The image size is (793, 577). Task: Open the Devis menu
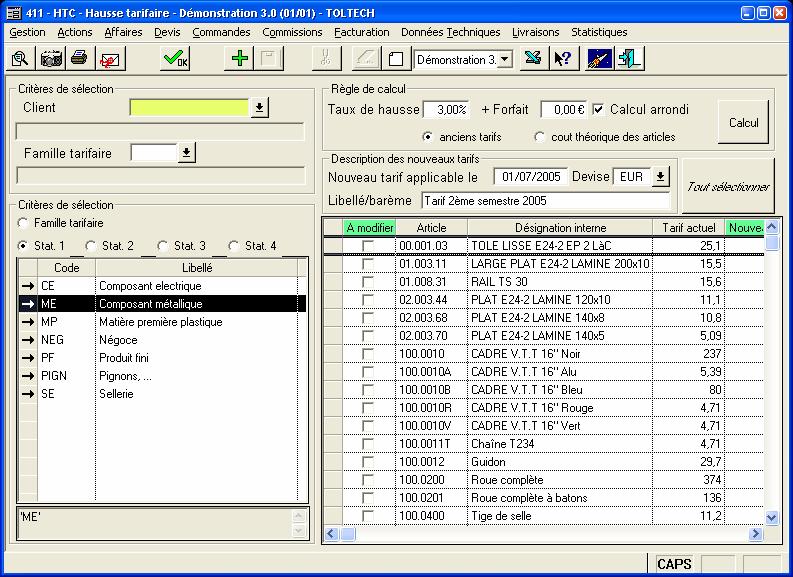coord(167,32)
